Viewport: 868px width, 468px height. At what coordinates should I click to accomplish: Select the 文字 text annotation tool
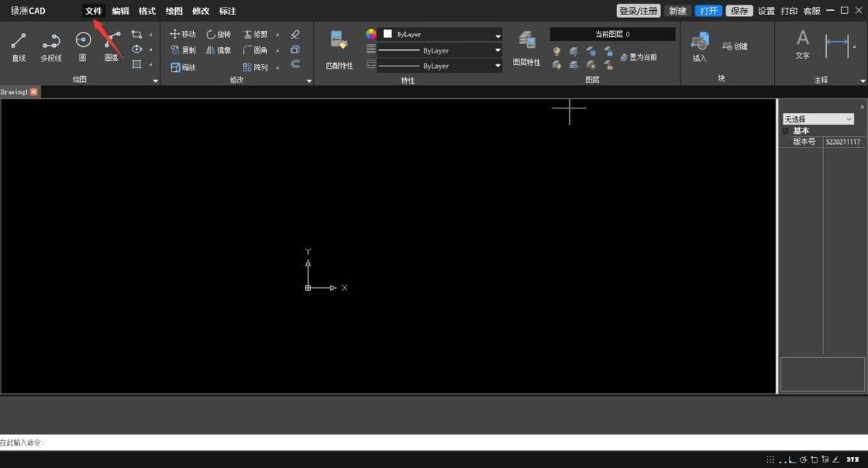(803, 44)
